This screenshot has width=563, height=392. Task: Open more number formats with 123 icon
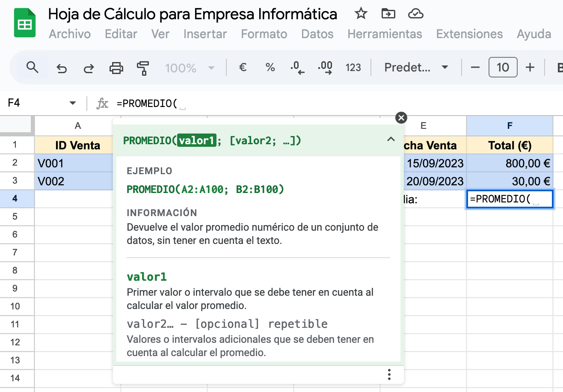coord(354,67)
